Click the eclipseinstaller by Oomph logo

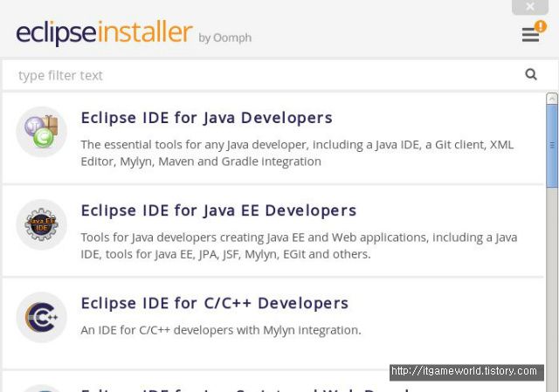[134, 32]
